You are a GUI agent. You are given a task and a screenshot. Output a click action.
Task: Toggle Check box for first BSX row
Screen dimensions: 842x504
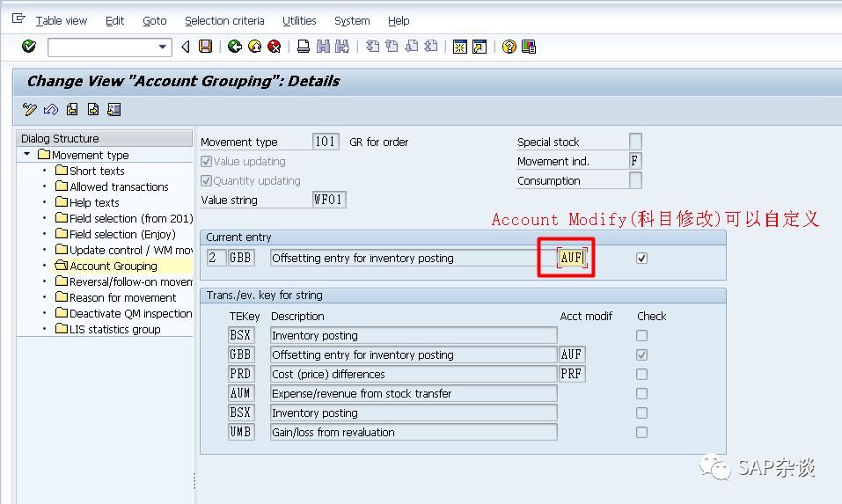641,335
